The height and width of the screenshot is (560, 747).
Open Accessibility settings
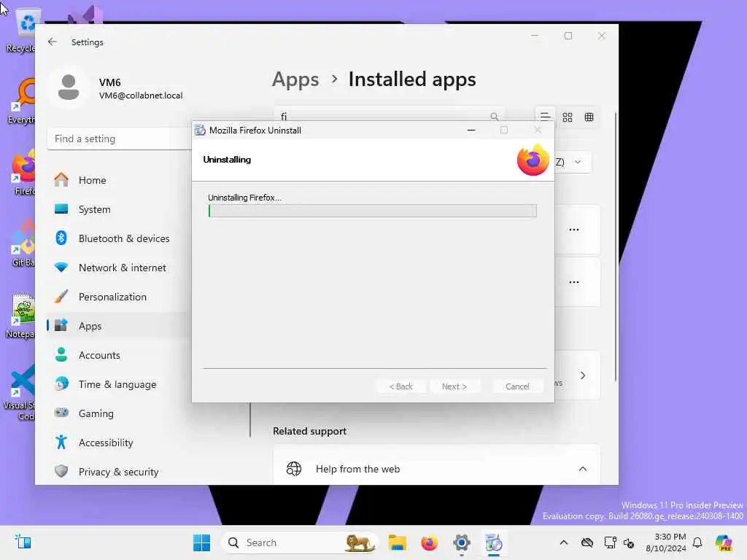(106, 443)
